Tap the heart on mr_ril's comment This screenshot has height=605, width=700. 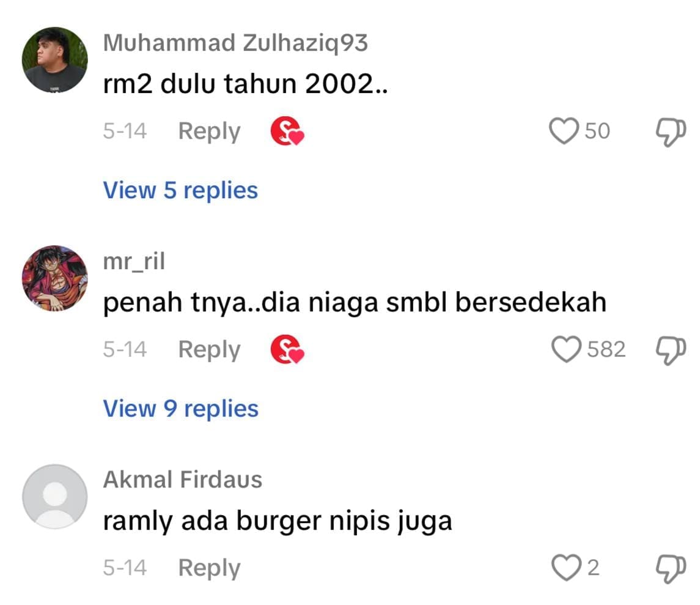pos(566,349)
